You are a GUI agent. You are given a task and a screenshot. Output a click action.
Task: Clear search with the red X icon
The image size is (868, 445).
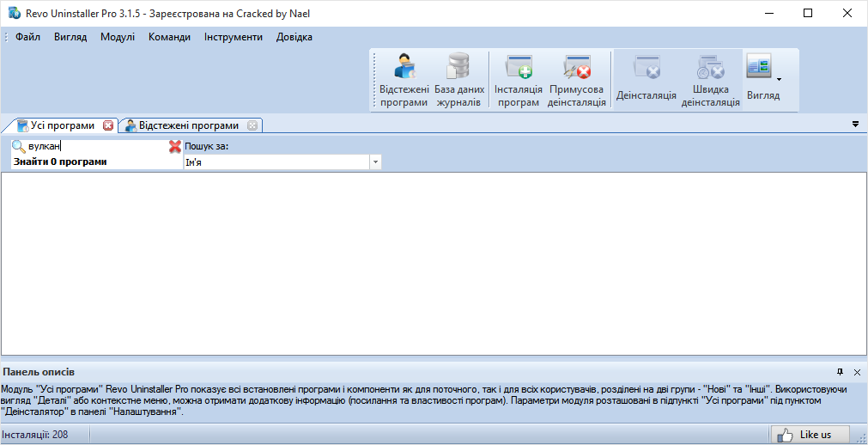click(x=175, y=147)
